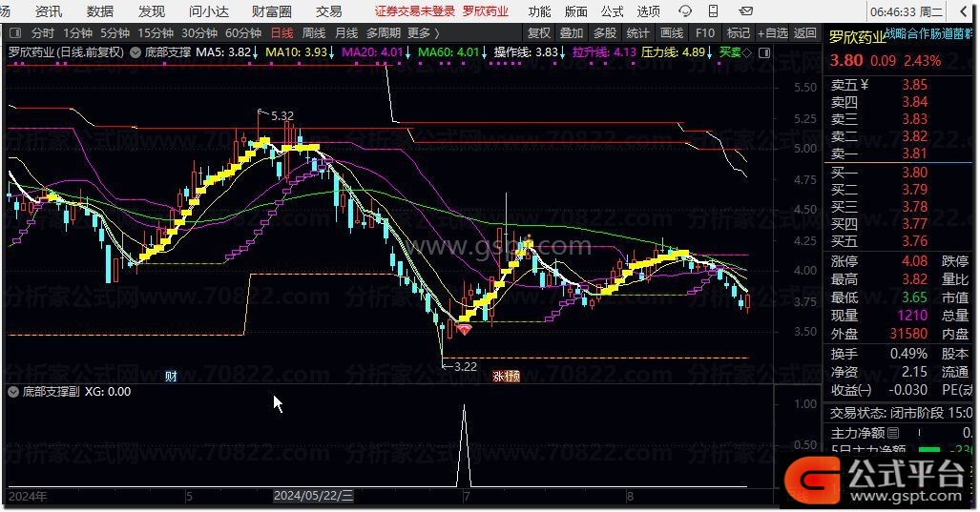Switch to 60分钟 period
Image resolution: width=980 pixels, height=512 pixels.
click(x=243, y=33)
